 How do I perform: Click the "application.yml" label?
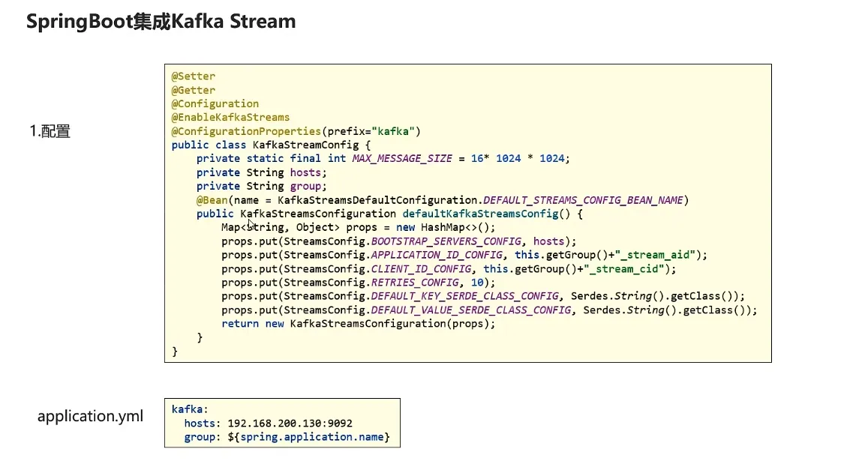pyautogui.click(x=90, y=416)
